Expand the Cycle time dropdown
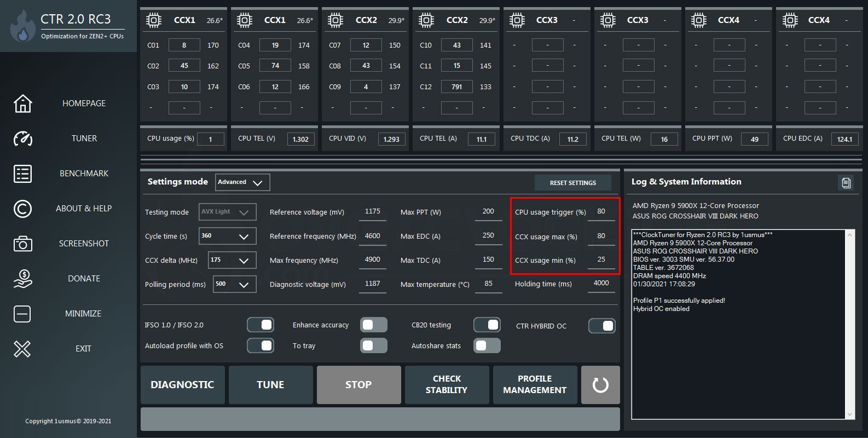 pyautogui.click(x=228, y=236)
